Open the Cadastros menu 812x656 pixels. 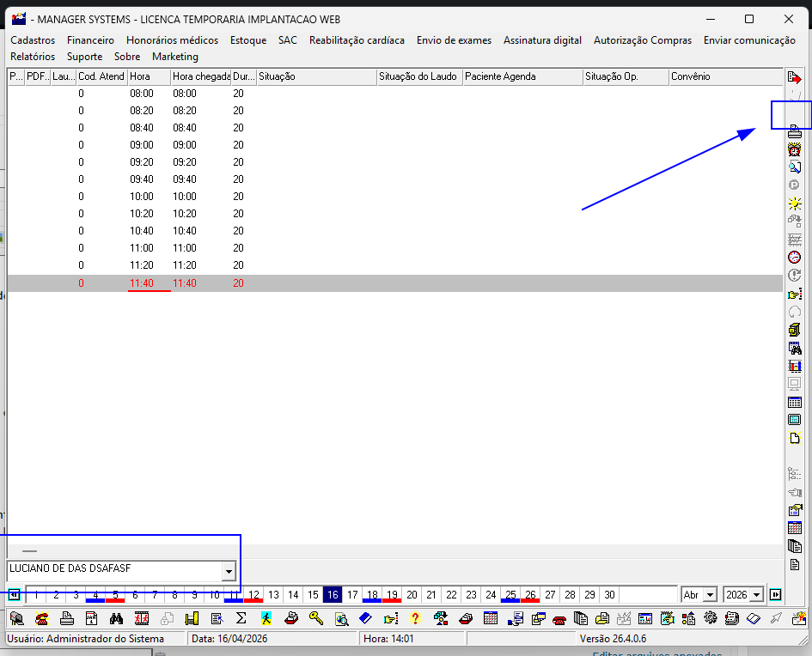click(x=33, y=40)
